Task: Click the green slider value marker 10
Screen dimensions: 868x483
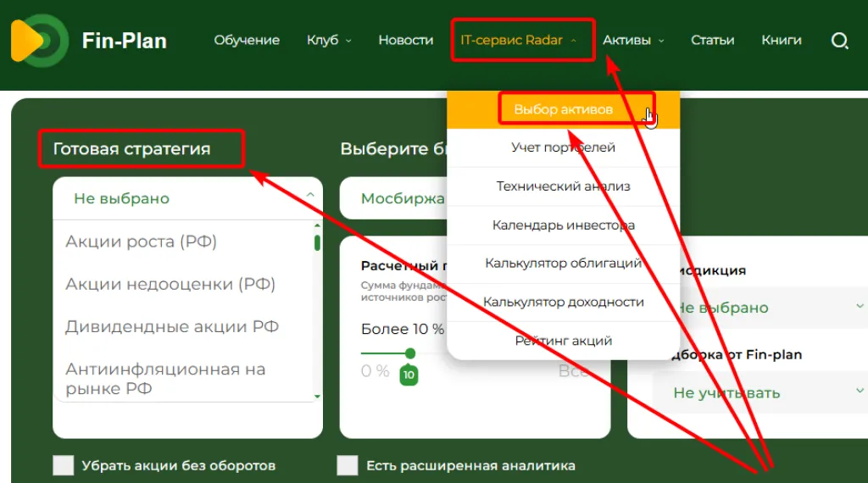Action: click(x=409, y=375)
